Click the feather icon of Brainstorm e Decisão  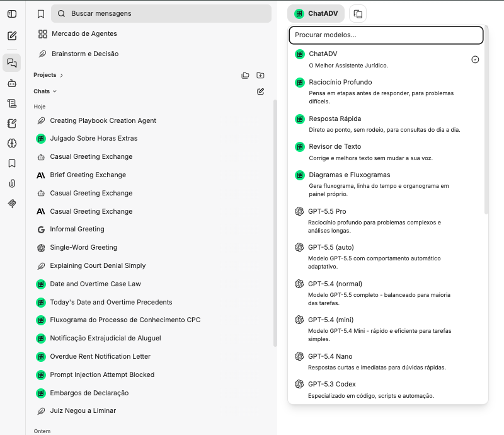pos(42,54)
